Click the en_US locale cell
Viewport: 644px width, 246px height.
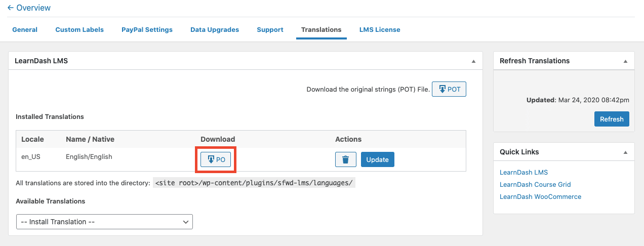click(x=31, y=156)
